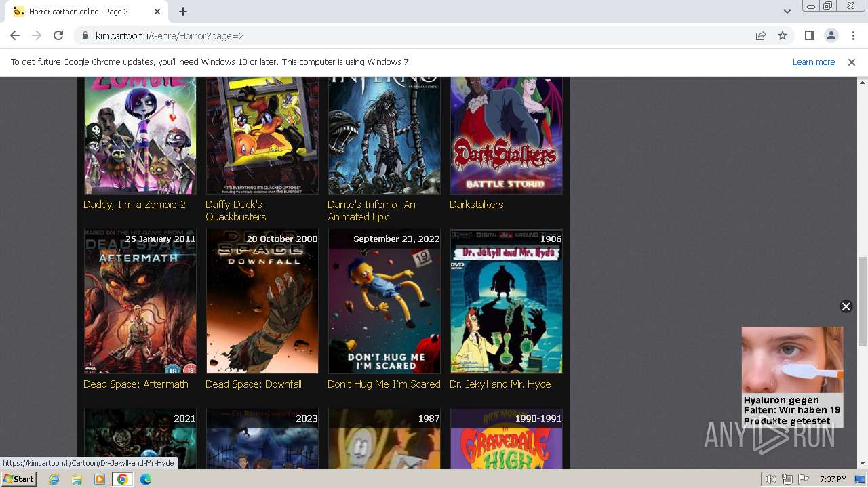868x488 pixels.
Task: Click Daddy, I'm a Zombie 2 poster
Action: point(140,136)
